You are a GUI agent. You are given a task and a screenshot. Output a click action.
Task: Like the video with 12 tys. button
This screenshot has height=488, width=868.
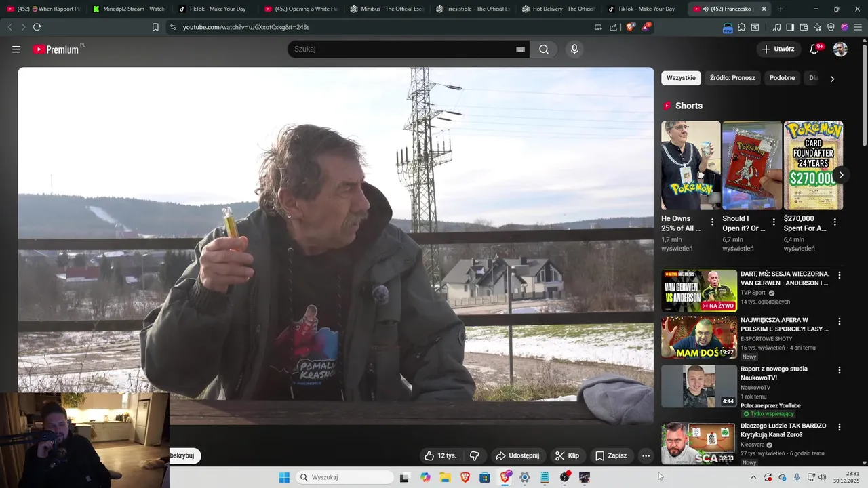pyautogui.click(x=440, y=455)
